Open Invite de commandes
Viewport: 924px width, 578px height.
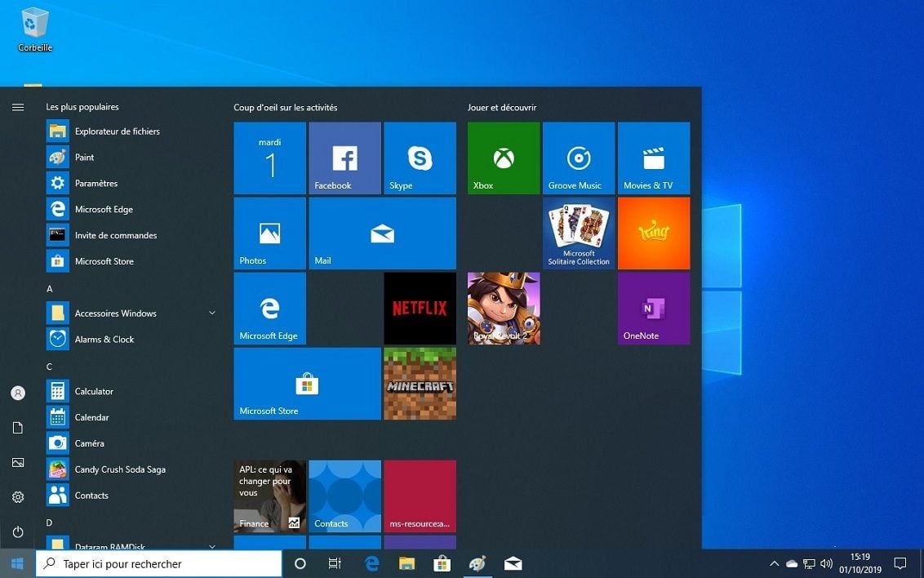[x=132, y=235]
